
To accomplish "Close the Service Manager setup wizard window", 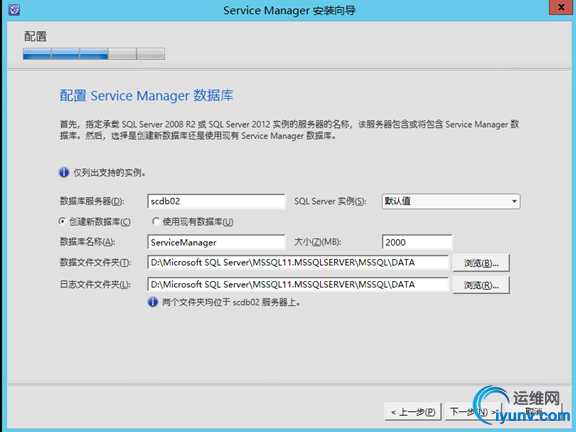I will click(561, 7).
